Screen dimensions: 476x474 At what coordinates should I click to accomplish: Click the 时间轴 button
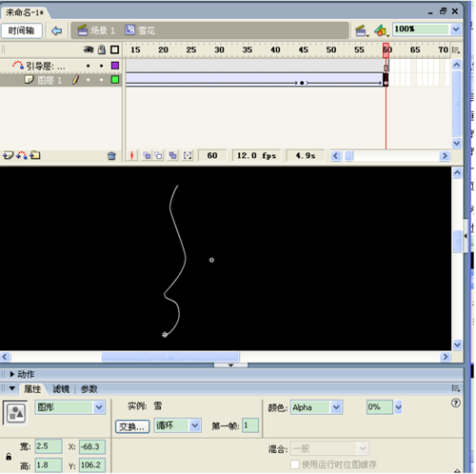point(21,30)
